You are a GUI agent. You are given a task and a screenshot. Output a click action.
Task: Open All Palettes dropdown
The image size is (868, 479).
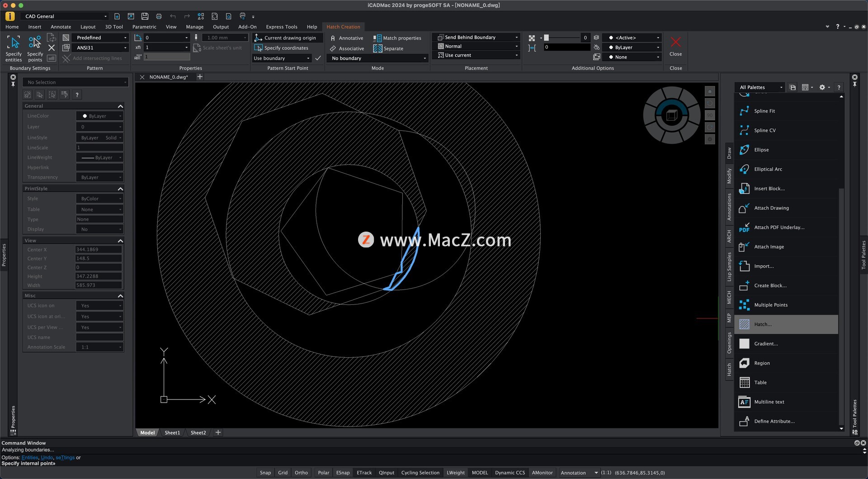pyautogui.click(x=761, y=87)
